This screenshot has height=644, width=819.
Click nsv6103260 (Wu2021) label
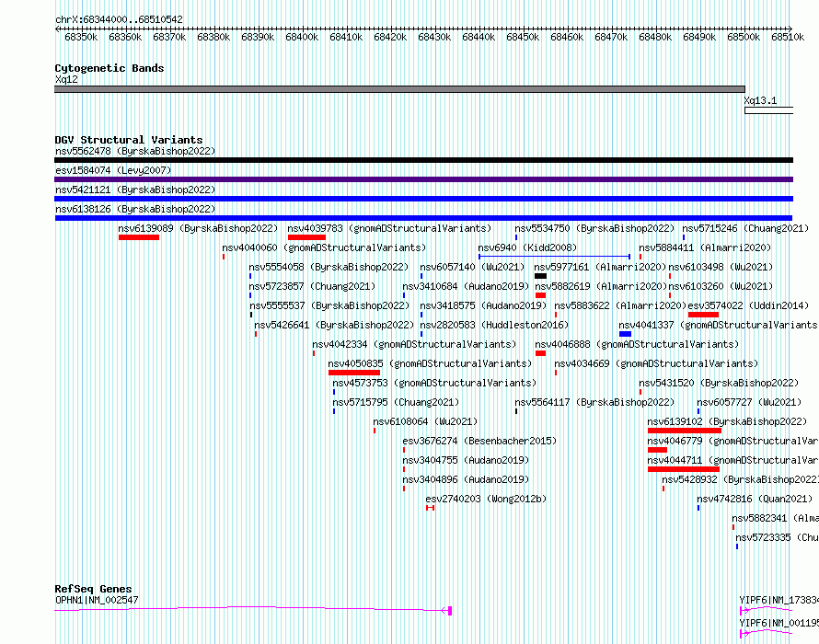(721, 287)
